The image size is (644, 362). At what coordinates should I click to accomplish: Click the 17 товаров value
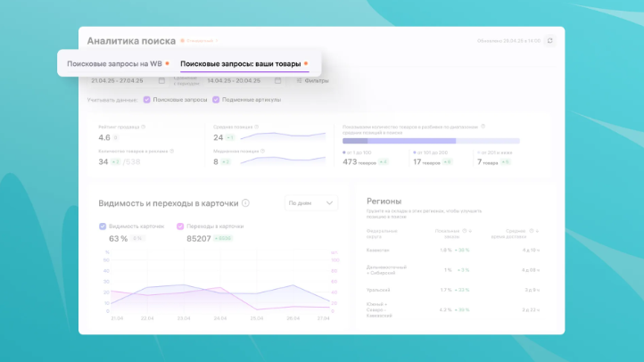pos(426,162)
